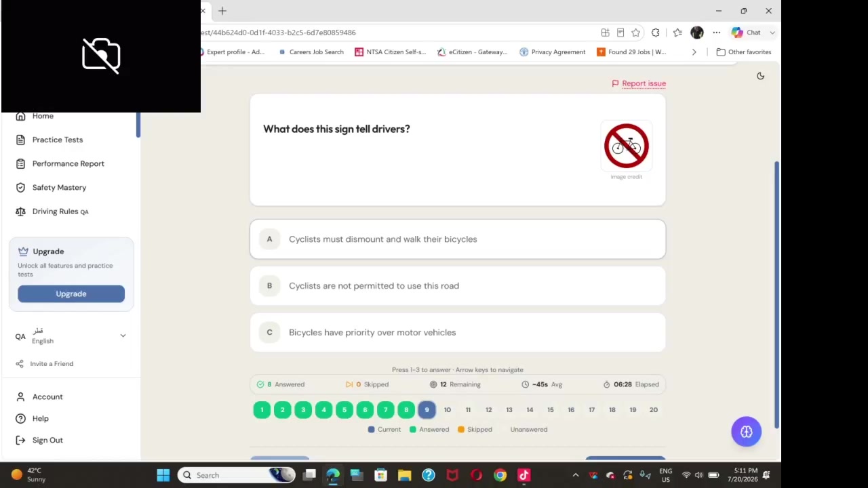Add this page to favorites star icon
Image resolution: width=868 pixels, height=488 pixels.
pos(635,33)
